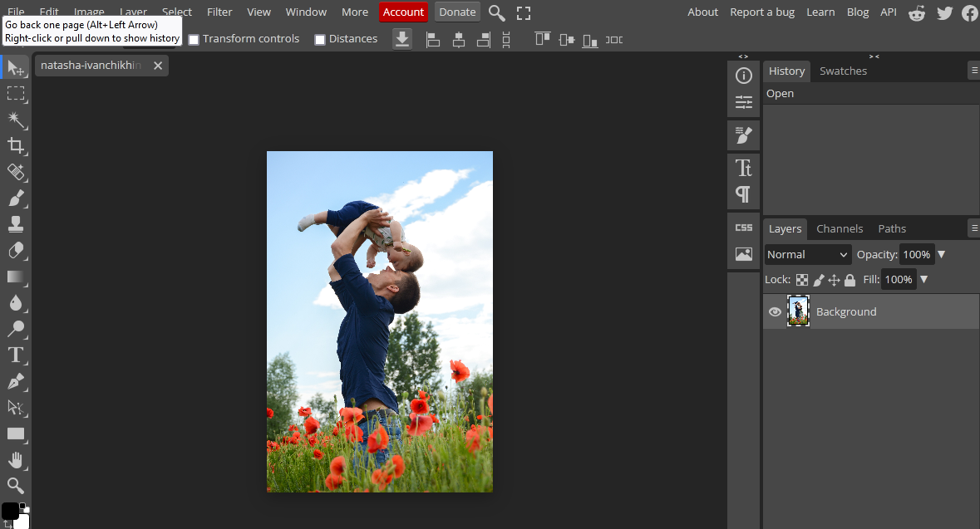
Task: Open the Blog link
Action: tap(858, 12)
